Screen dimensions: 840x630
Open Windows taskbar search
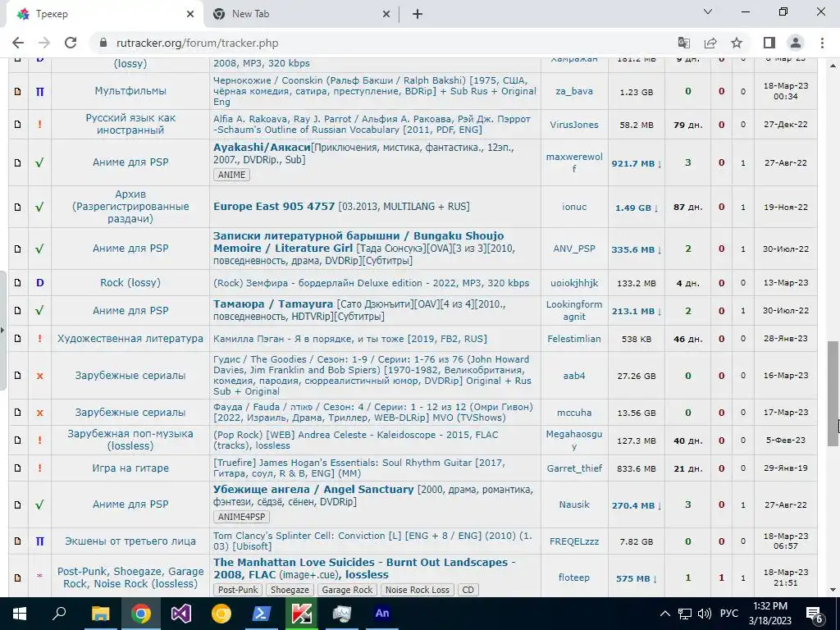pos(59,614)
